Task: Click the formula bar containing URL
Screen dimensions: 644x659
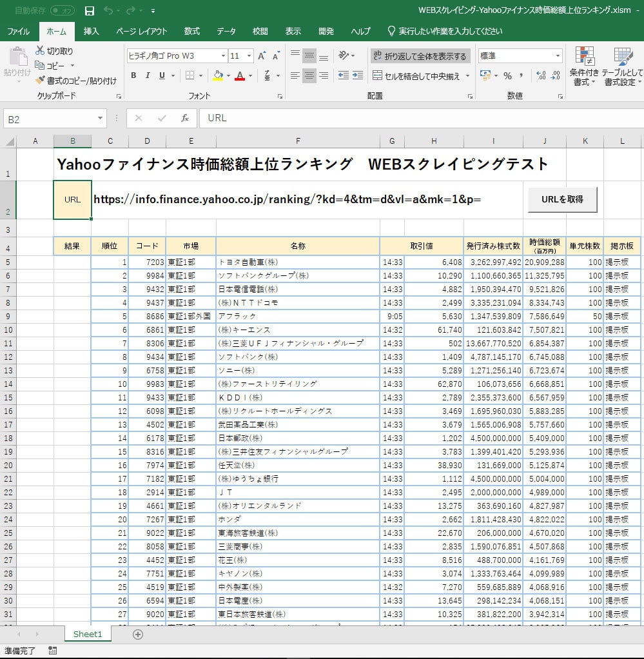Action: [x=422, y=118]
